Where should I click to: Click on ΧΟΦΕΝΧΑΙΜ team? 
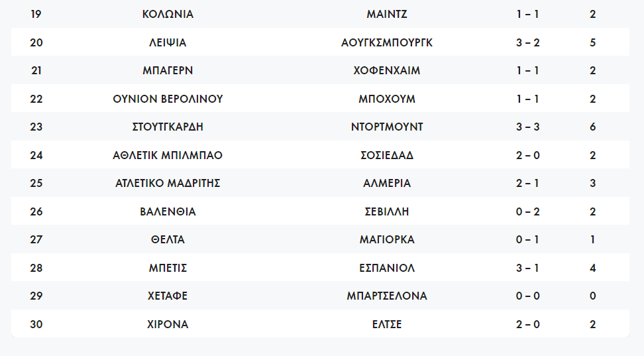coord(387,70)
